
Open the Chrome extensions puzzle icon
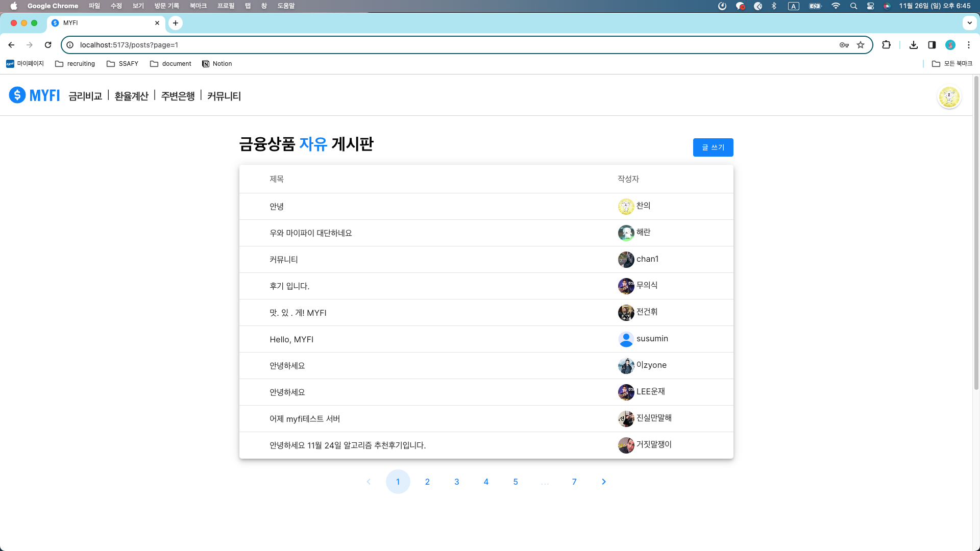(x=886, y=45)
